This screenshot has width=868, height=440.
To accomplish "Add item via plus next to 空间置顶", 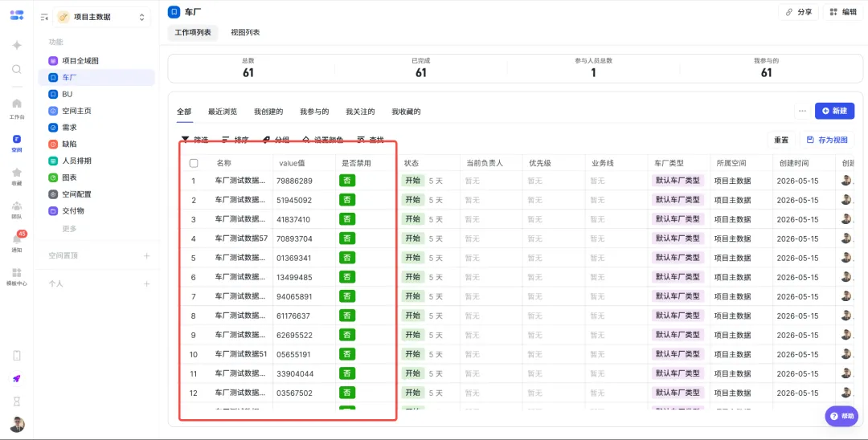I will point(147,255).
